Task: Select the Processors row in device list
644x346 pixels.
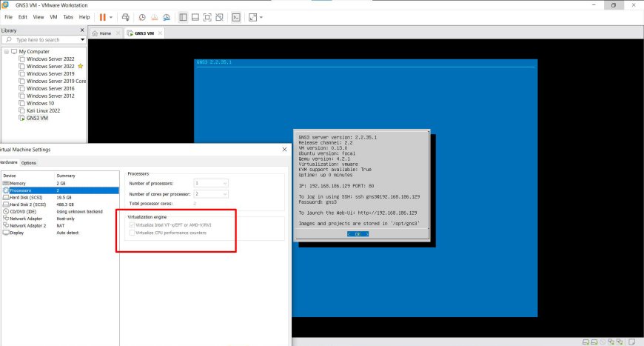Action: (61, 190)
